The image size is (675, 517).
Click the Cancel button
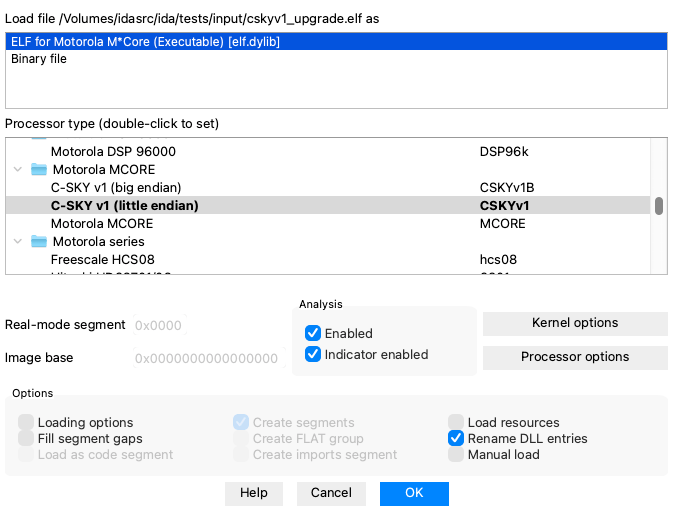(x=331, y=493)
